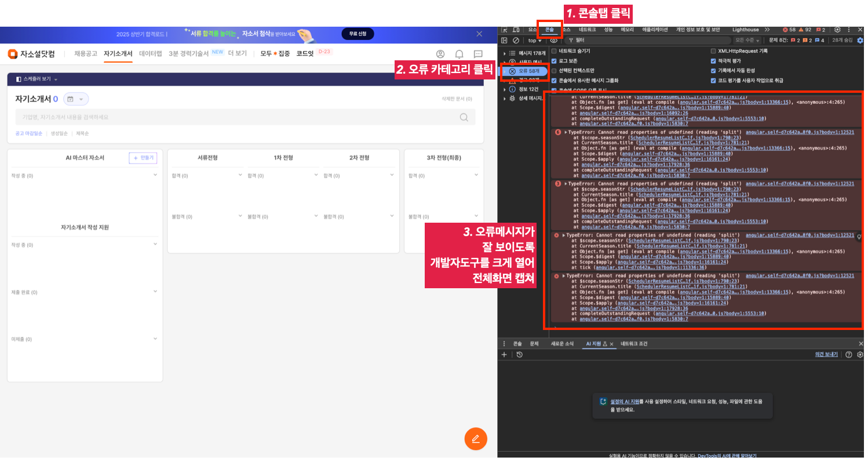This screenshot has width=868, height=468.
Task: Click the clear console icon
Action: (x=516, y=41)
